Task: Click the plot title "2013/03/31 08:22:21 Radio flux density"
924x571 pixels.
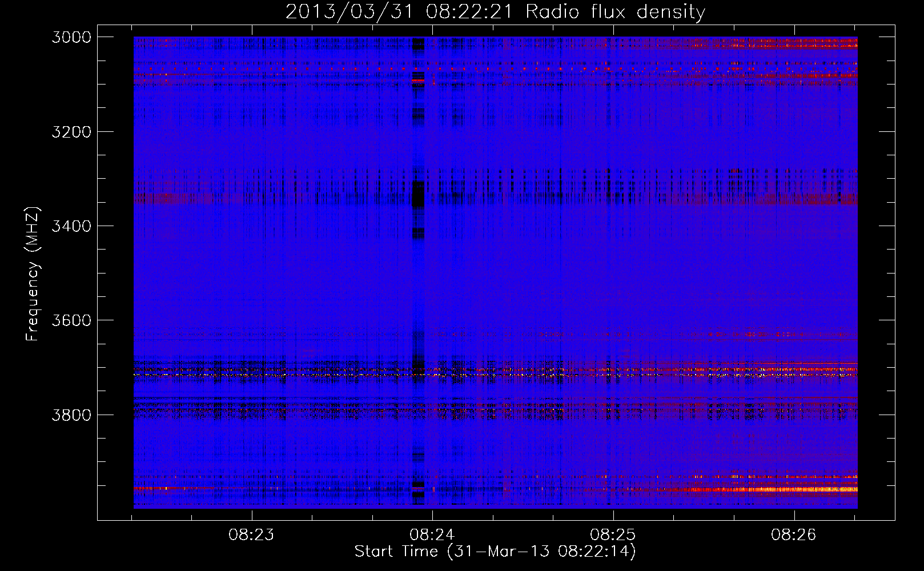Action: (495, 12)
